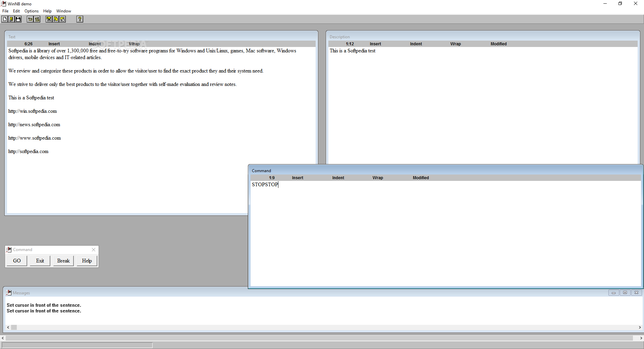Cut selection with the scissors icon
Image resolution: width=644 pixels, height=349 pixels.
pyautogui.click(x=49, y=19)
